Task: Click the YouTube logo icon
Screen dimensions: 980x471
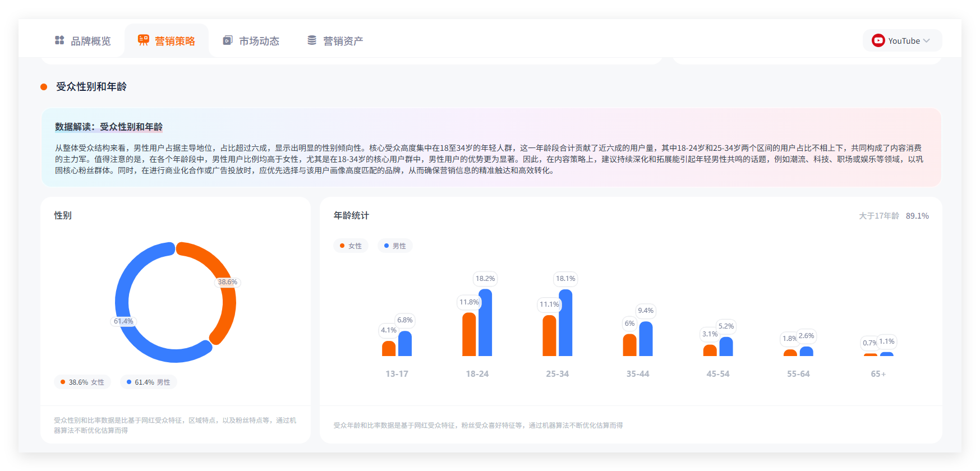Action: 878,40
